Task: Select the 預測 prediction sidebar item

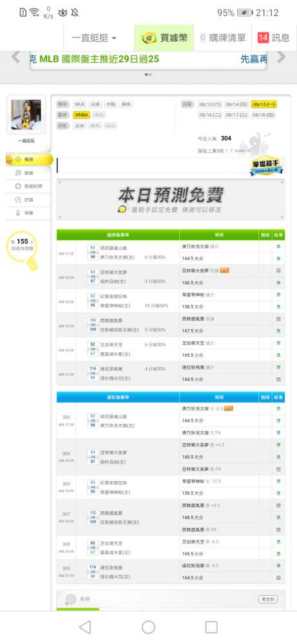Action: [x=30, y=159]
